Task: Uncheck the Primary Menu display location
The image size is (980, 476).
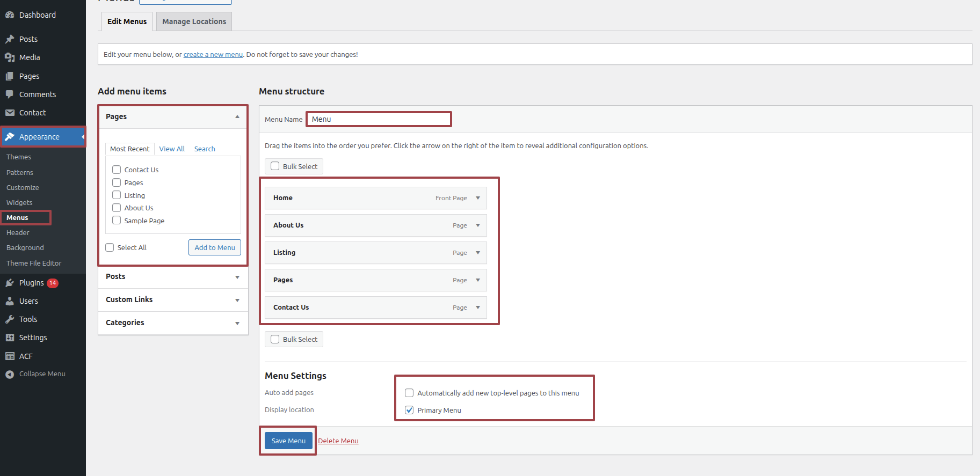Action: coord(409,410)
